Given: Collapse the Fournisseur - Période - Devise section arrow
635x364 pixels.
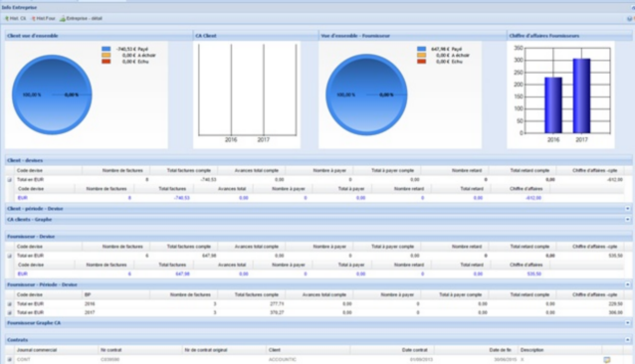Looking at the screenshot, I should click(628, 284).
